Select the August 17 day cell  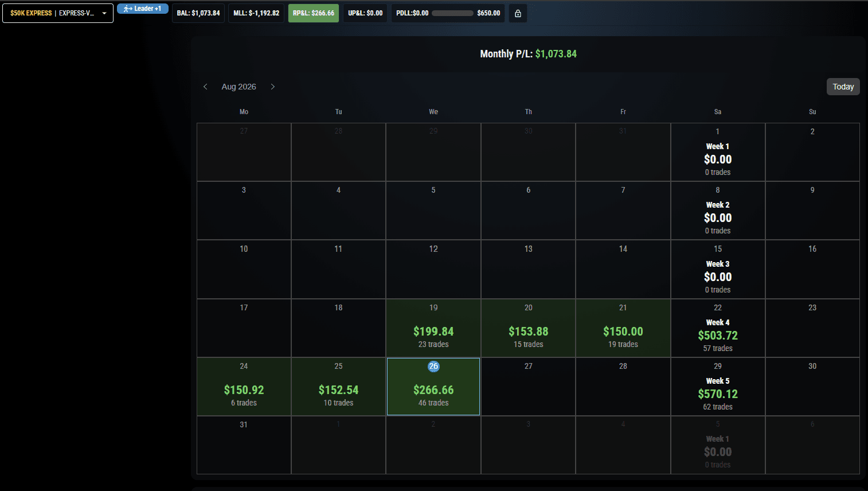click(x=244, y=328)
